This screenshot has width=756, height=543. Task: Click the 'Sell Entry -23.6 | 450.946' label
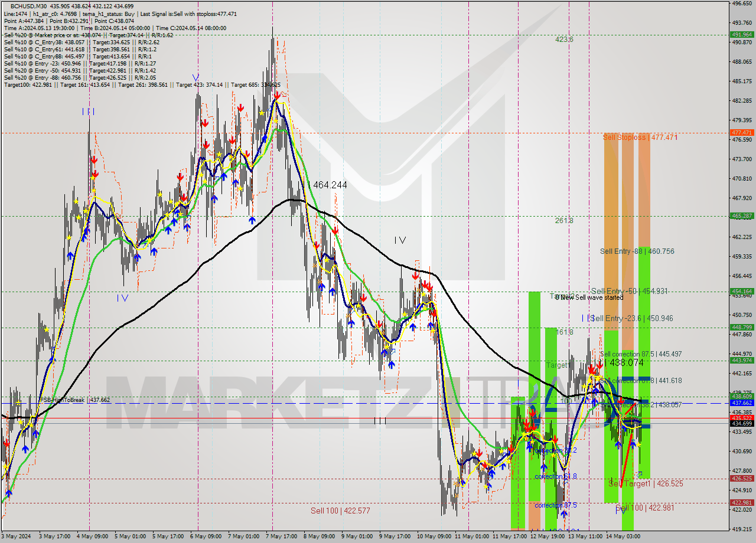pos(631,318)
